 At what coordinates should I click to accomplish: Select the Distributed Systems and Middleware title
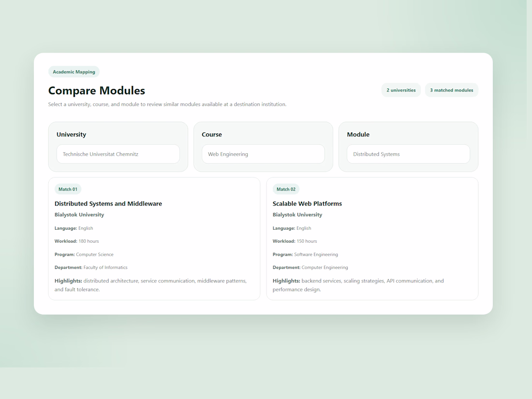click(x=108, y=204)
